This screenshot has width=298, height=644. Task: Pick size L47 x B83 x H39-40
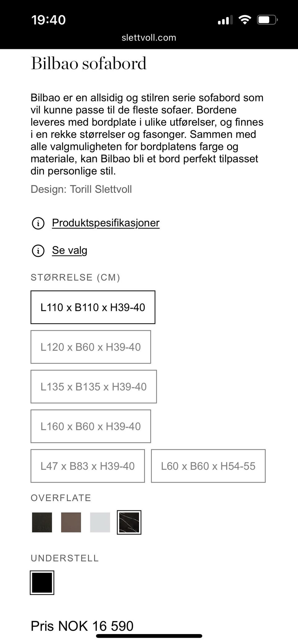[x=88, y=466]
